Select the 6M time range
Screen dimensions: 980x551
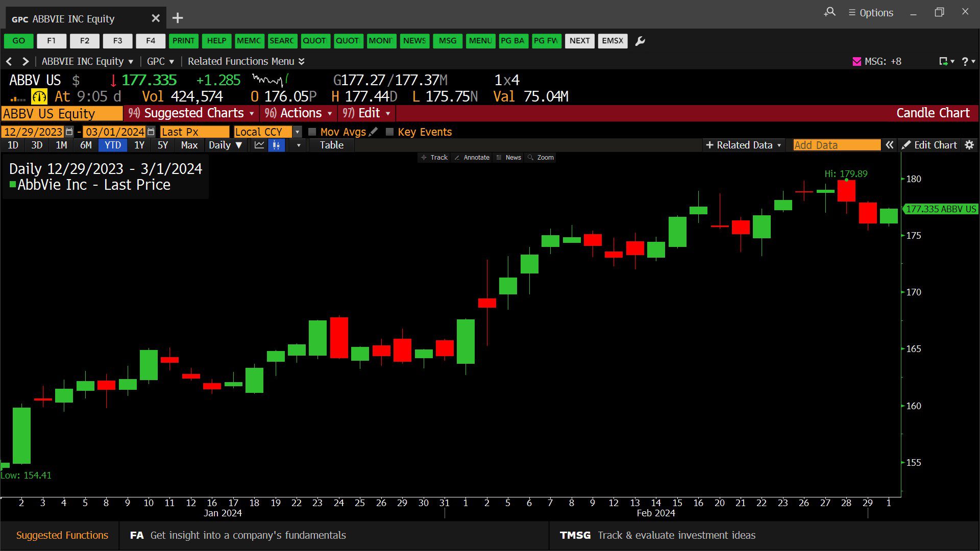[x=86, y=145]
